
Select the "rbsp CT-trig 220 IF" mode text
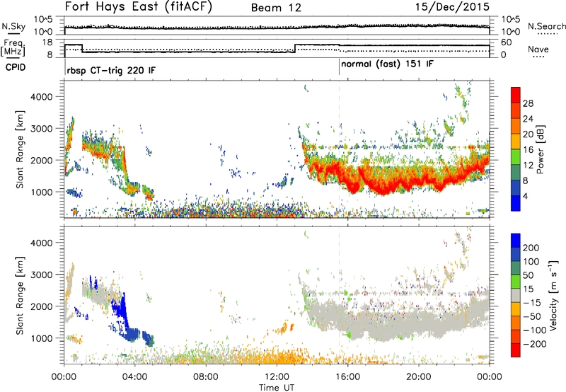point(111,70)
